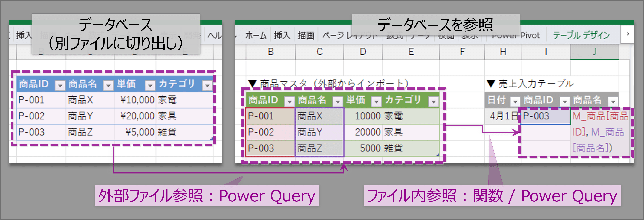Select the ¥20,000 price cell

135,116
